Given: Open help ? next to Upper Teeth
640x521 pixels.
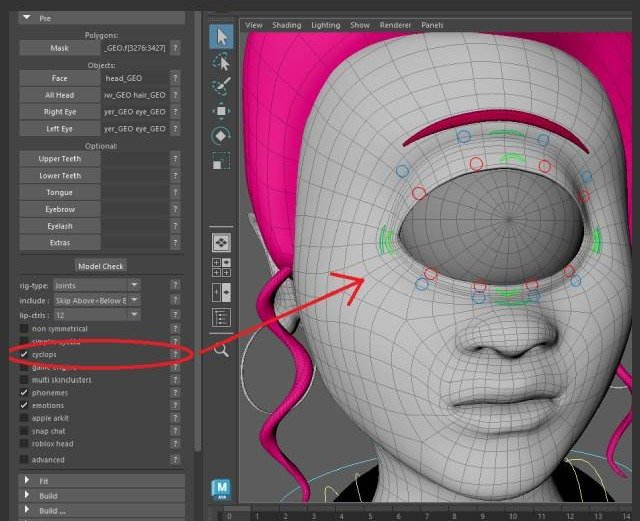Looking at the screenshot, I should (175, 159).
